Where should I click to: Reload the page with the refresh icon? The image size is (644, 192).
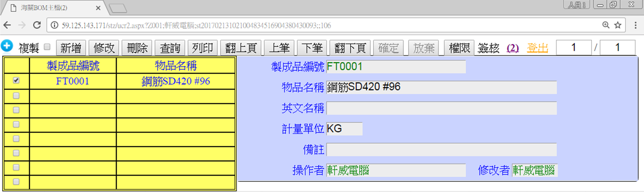[x=37, y=25]
